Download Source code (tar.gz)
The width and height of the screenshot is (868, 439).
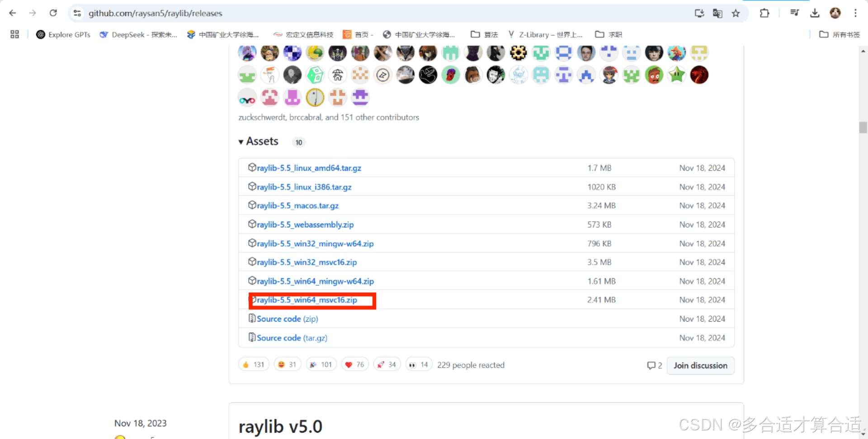[x=292, y=338]
